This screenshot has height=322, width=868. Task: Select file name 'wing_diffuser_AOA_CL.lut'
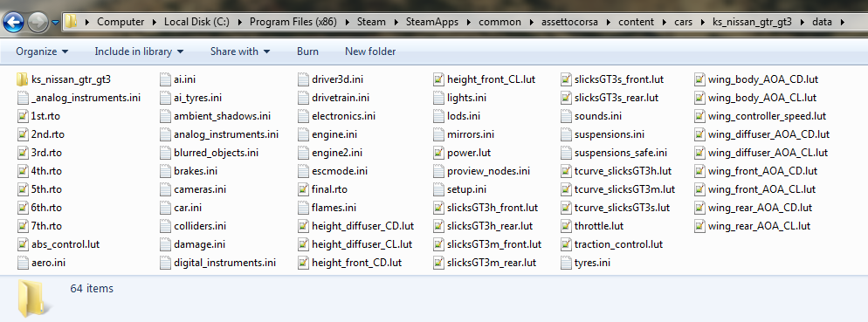coord(768,153)
